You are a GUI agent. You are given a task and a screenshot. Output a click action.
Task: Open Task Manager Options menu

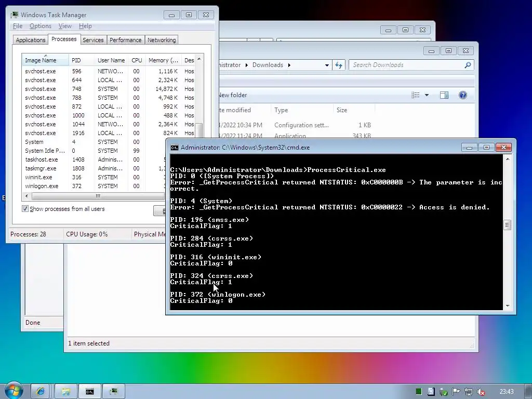pos(41,26)
